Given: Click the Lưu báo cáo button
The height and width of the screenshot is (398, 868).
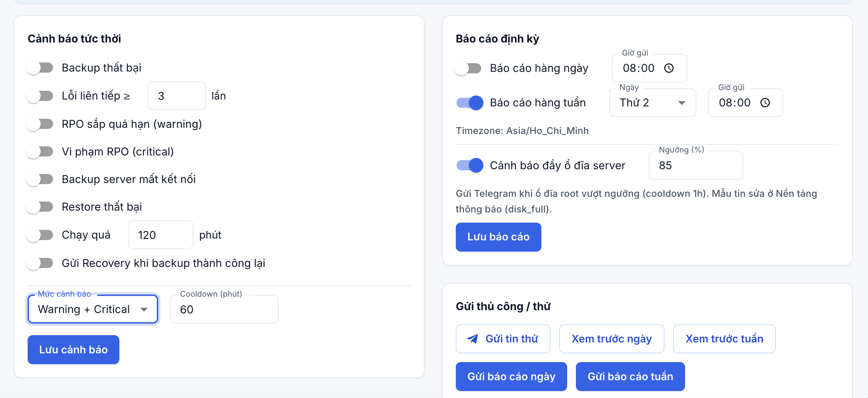Looking at the screenshot, I should 498,237.
